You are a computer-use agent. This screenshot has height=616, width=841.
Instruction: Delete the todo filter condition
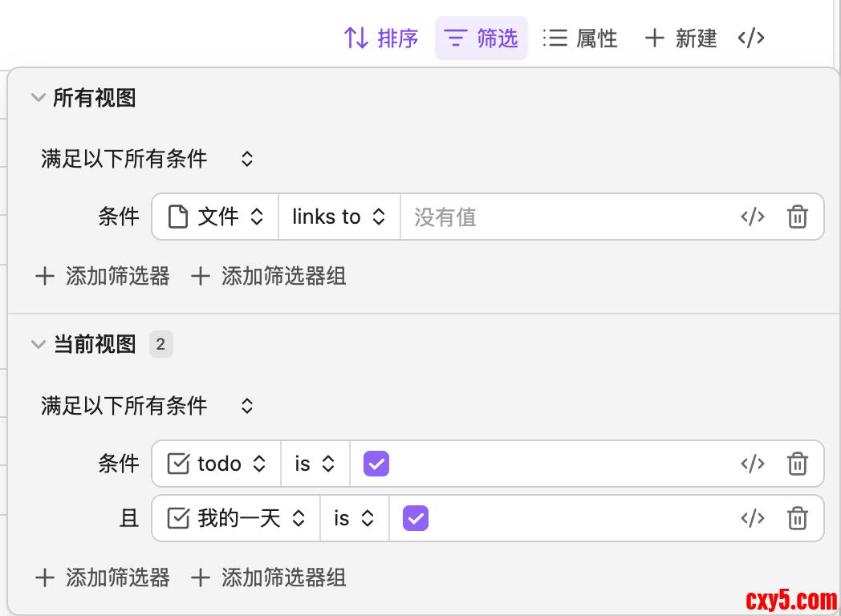pyautogui.click(x=797, y=464)
